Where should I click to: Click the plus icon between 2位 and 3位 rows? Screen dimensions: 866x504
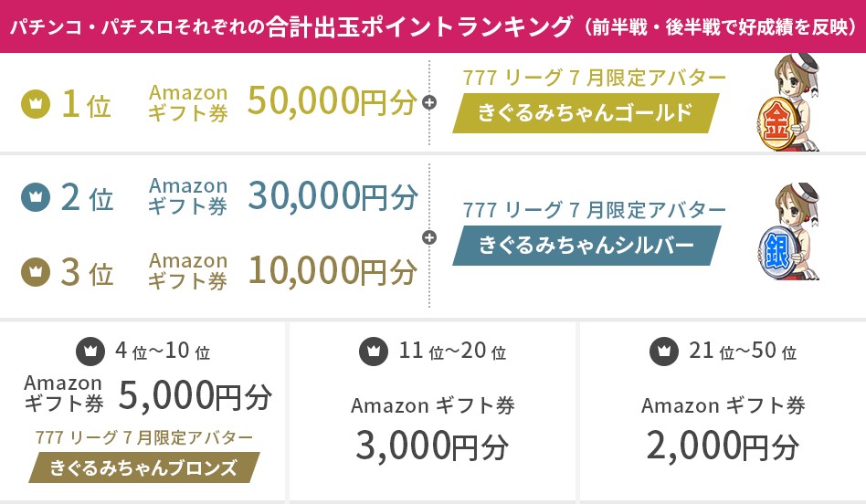[430, 236]
